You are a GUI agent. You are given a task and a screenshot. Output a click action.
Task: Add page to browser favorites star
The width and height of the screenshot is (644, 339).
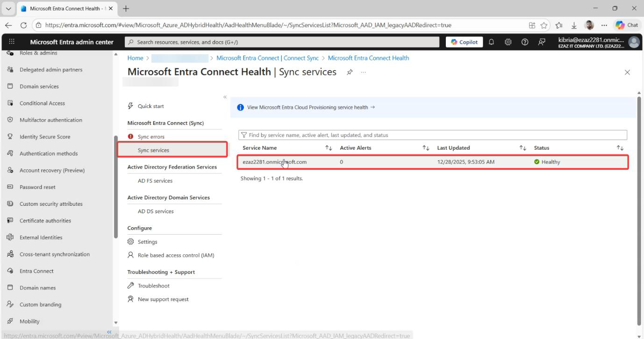point(544,25)
